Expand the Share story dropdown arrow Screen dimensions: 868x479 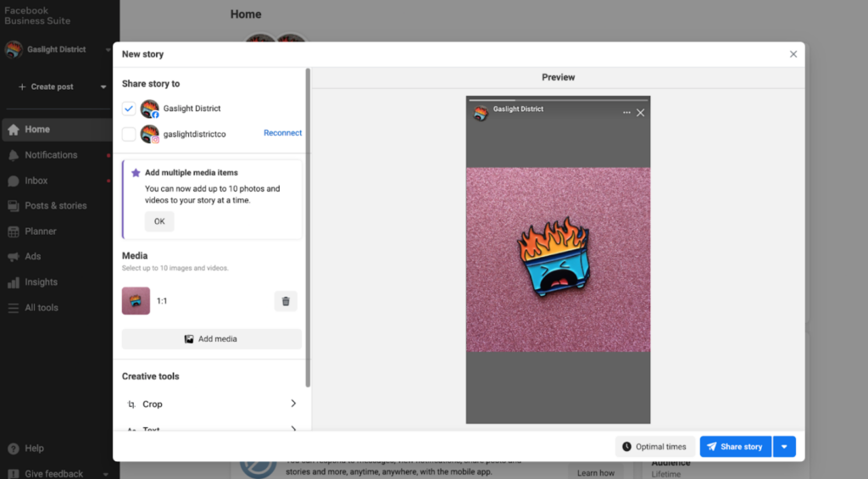pos(784,447)
